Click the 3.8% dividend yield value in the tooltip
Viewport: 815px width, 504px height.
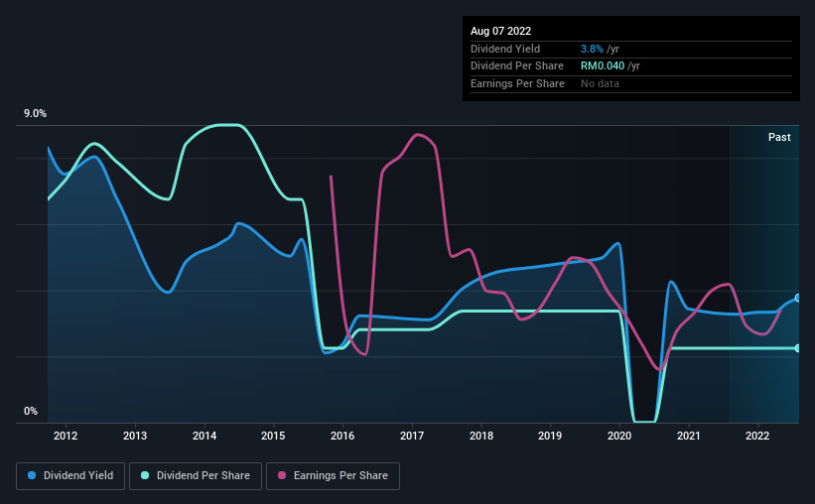coord(592,49)
